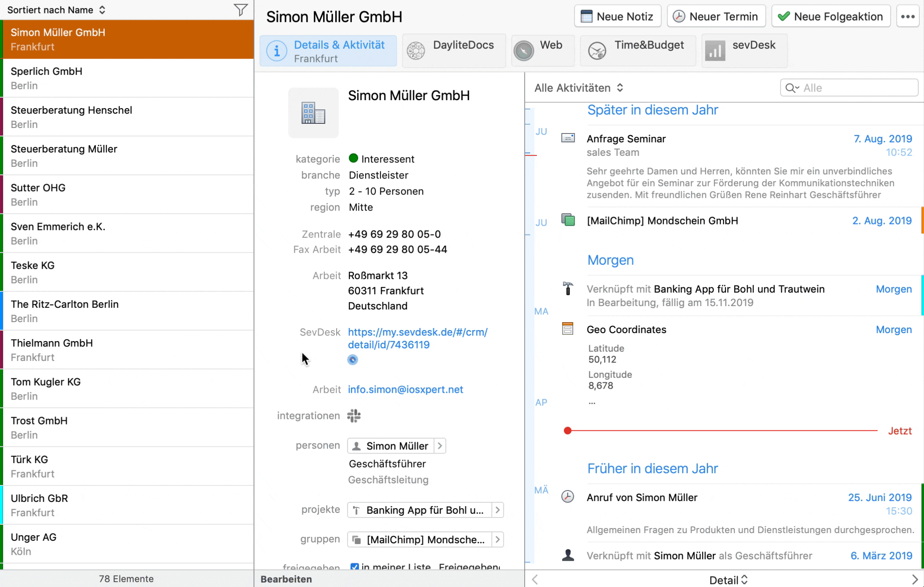
Task: Click the clock icon beside Anruf entry
Action: click(568, 496)
